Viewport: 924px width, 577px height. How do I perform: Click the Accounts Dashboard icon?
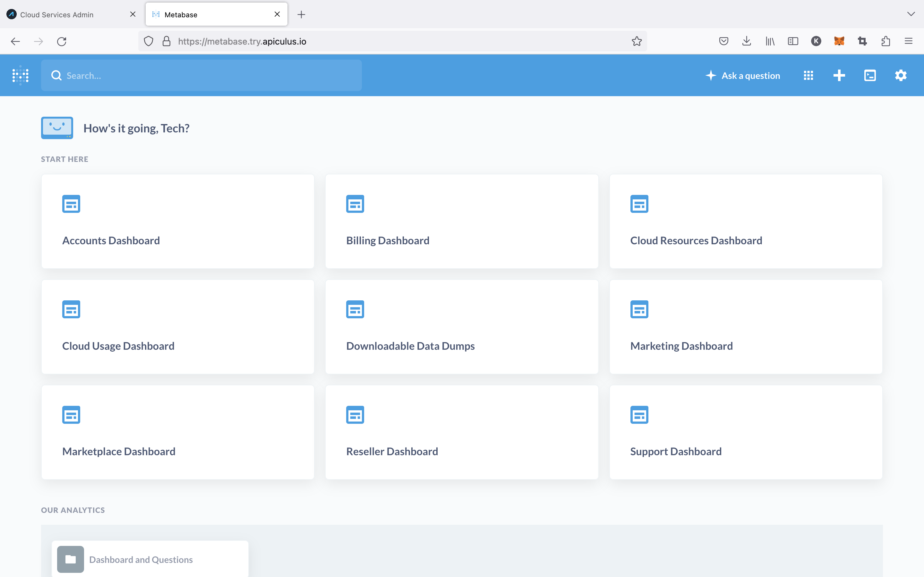tap(71, 204)
